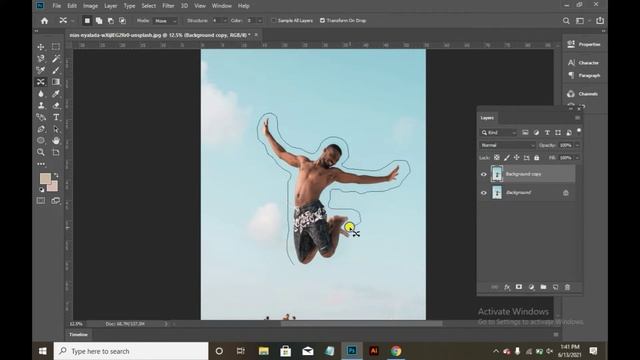This screenshot has width=640, height=360.
Task: Select the Zoom tool
Action: [41, 152]
